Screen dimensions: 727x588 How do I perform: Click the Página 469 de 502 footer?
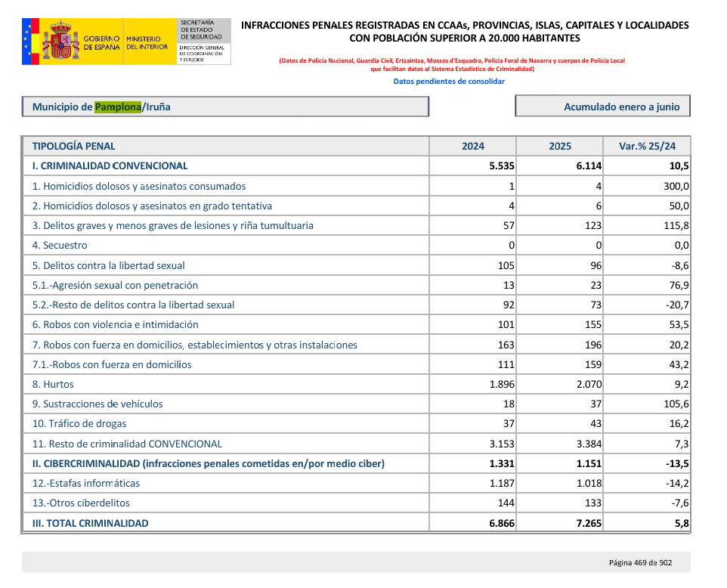[x=641, y=562]
